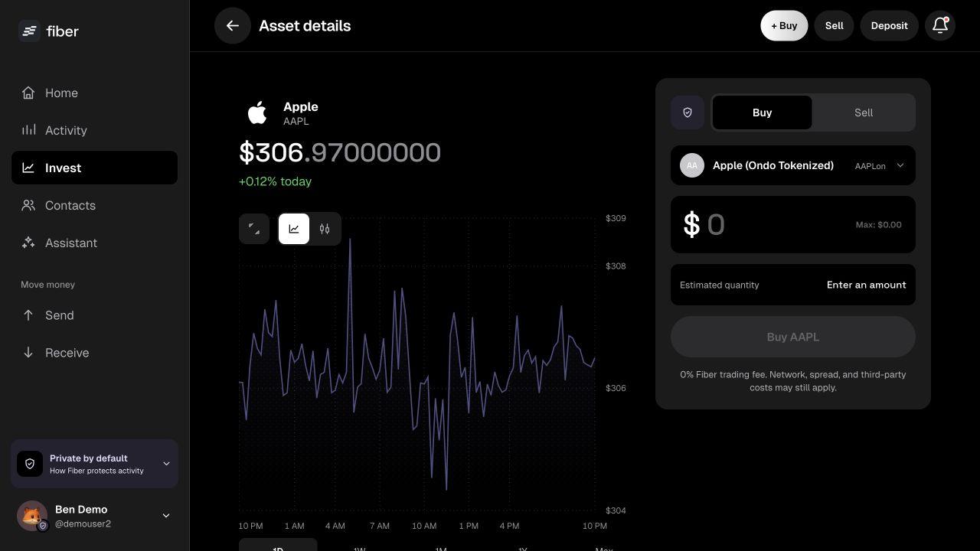Click the Sell button in the header
The width and height of the screenshot is (980, 551).
point(834,26)
